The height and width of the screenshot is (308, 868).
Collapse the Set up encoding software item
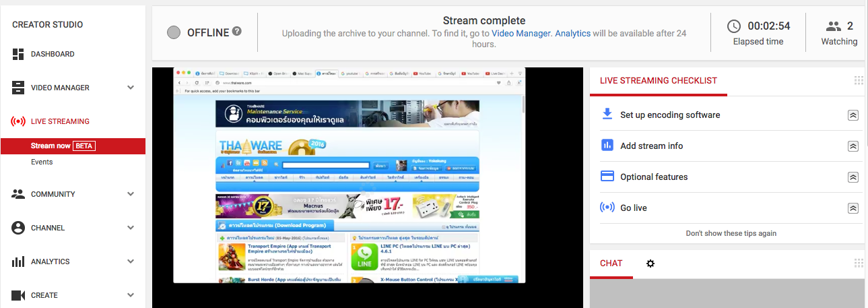pyautogui.click(x=853, y=115)
